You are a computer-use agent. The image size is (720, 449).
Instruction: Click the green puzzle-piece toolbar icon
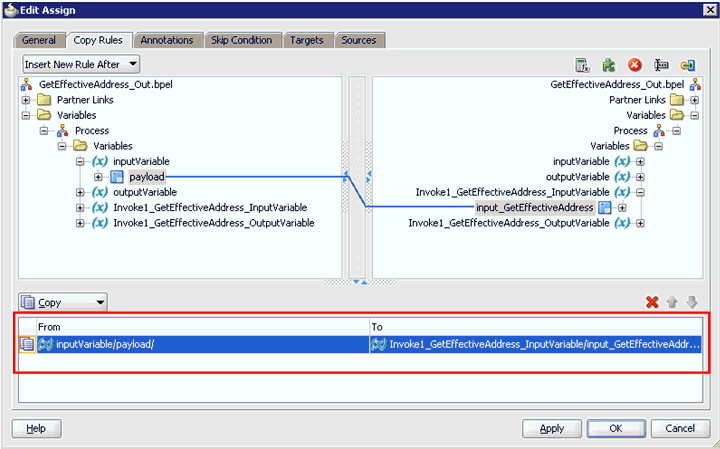coord(608,65)
